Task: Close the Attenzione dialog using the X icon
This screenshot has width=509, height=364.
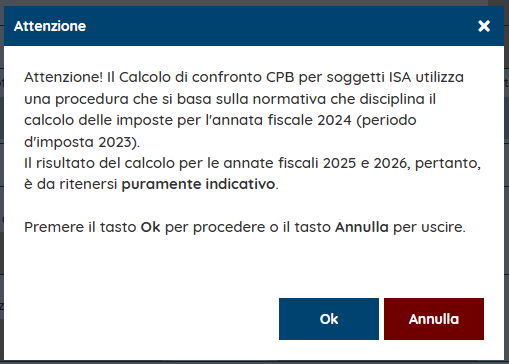Action: coord(484,26)
